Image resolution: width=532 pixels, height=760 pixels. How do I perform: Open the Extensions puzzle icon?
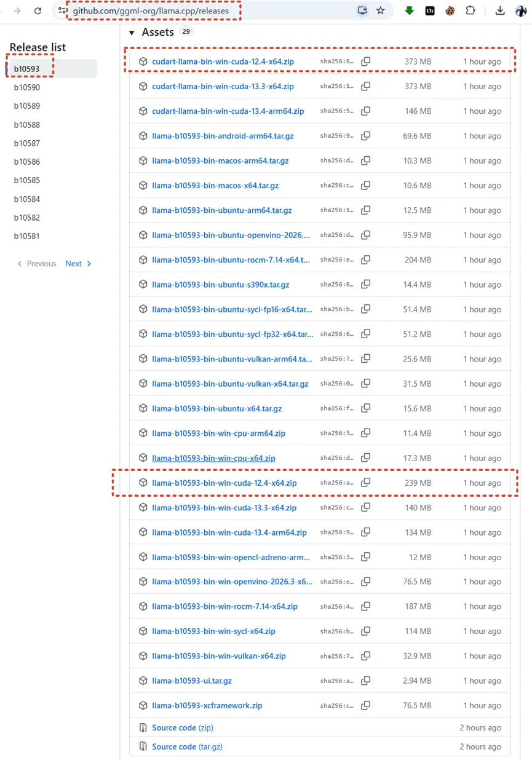pyautogui.click(x=470, y=10)
